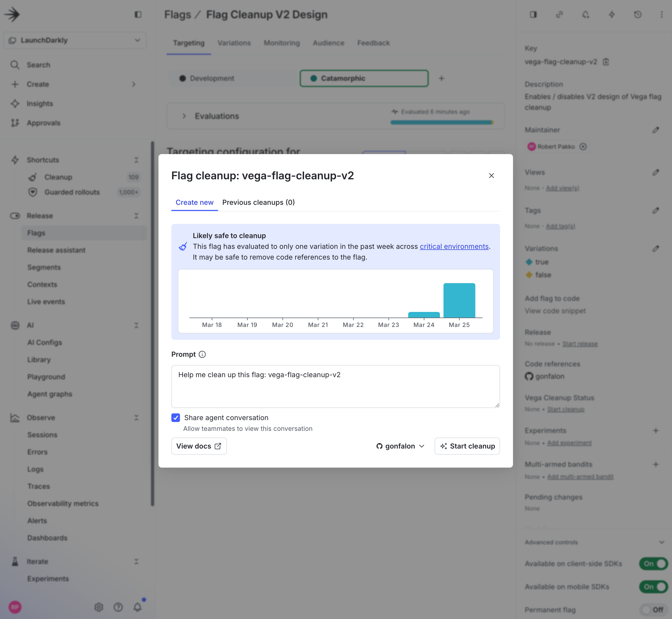Copy the flag key vega-flag-cleanup-v2

click(607, 62)
